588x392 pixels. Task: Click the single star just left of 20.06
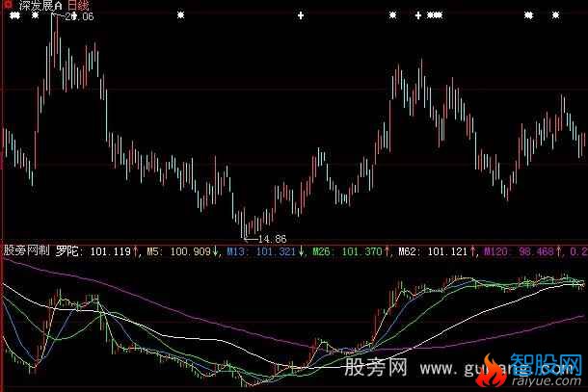click(36, 15)
